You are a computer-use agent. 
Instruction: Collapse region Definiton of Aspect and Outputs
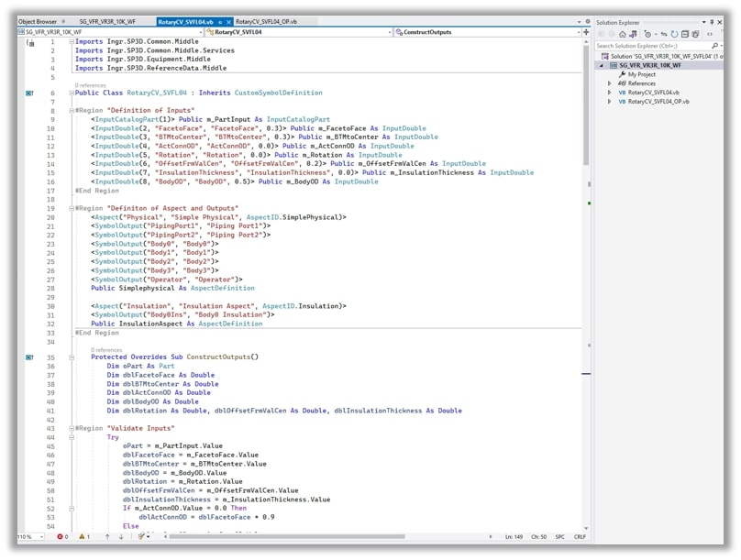72,208
